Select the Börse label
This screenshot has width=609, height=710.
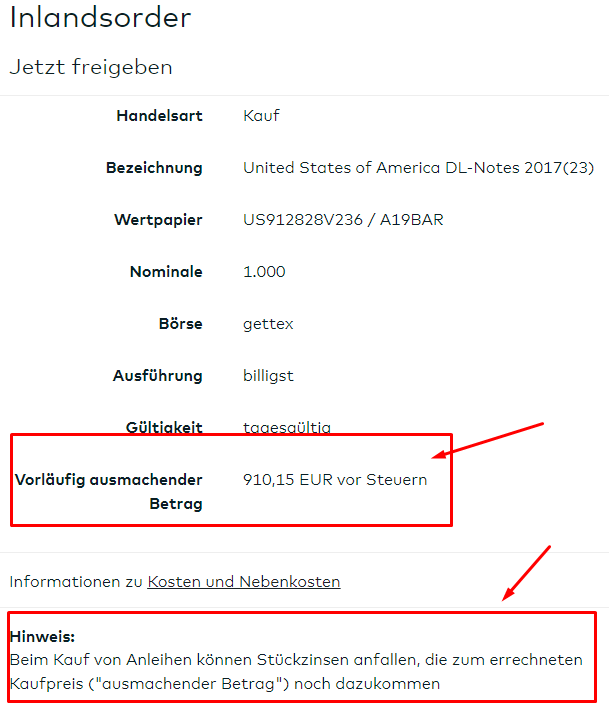point(180,324)
